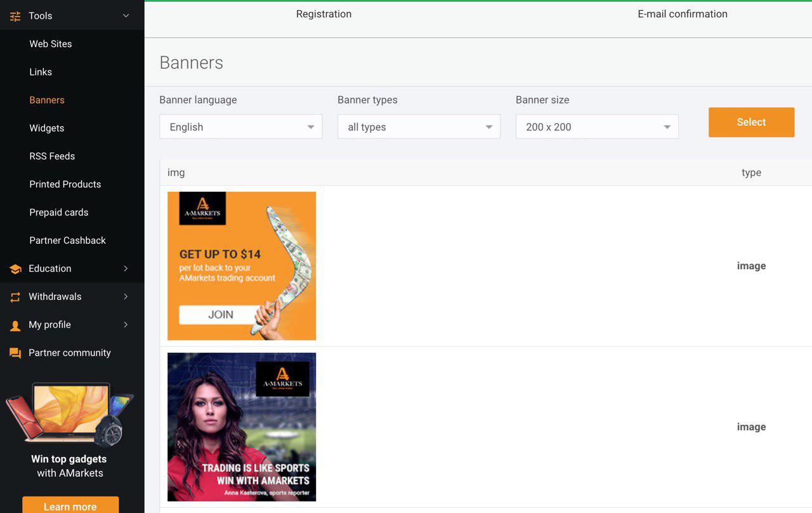Switch to the E-mail confirmation tab
This screenshot has height=513, width=812.
pyautogui.click(x=683, y=14)
